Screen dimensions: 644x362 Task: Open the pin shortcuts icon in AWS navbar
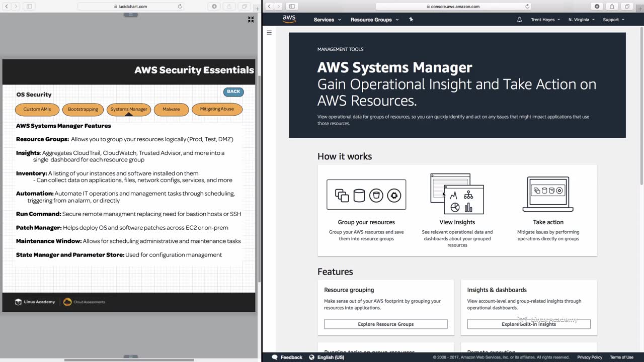tap(411, 20)
